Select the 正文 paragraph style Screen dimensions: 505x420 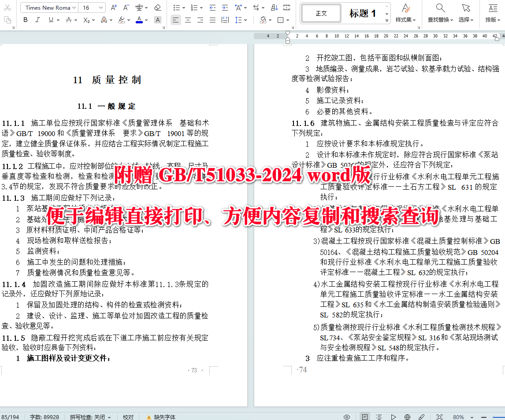(x=320, y=14)
